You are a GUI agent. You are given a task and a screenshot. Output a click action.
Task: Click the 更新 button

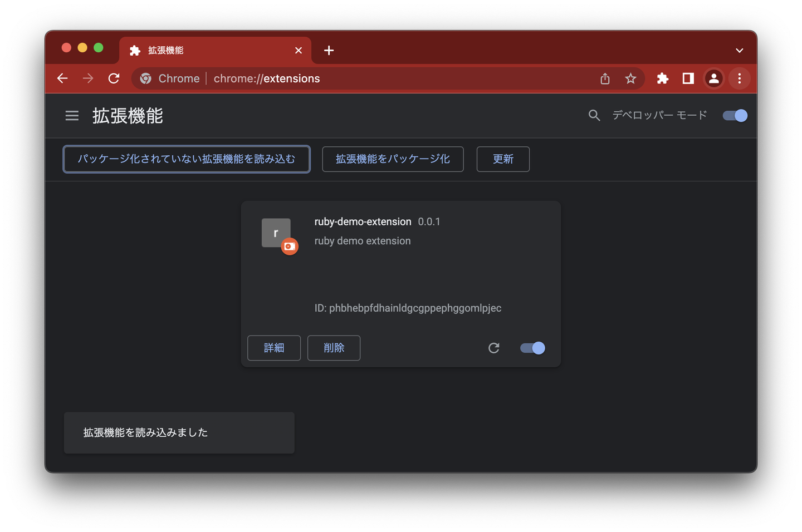point(503,159)
